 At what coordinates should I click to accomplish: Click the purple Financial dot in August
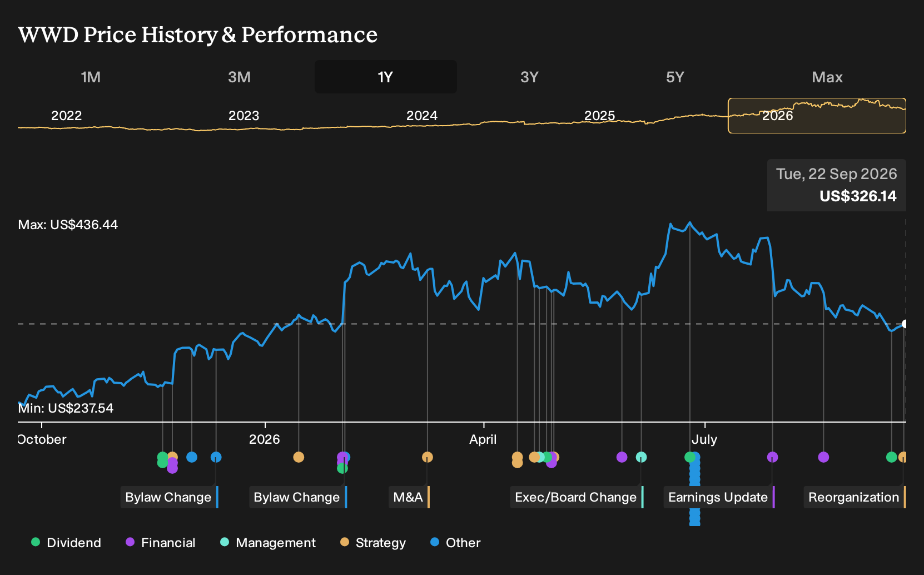click(x=823, y=457)
